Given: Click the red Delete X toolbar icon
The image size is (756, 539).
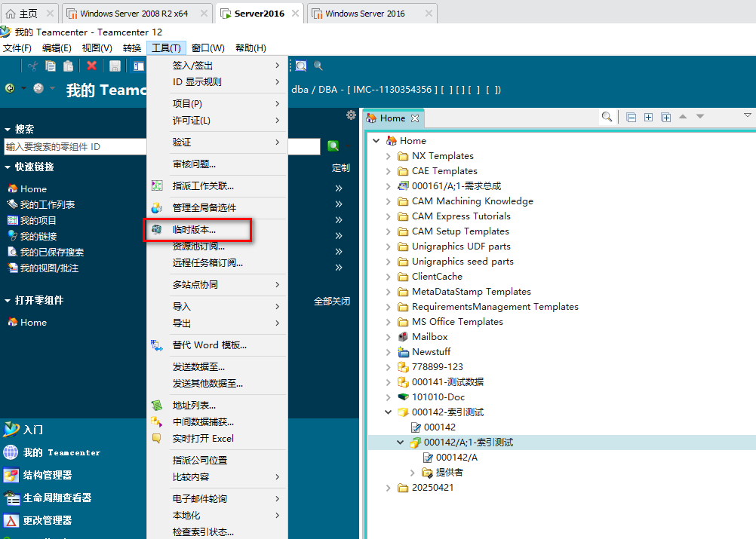Looking at the screenshot, I should click(x=91, y=66).
